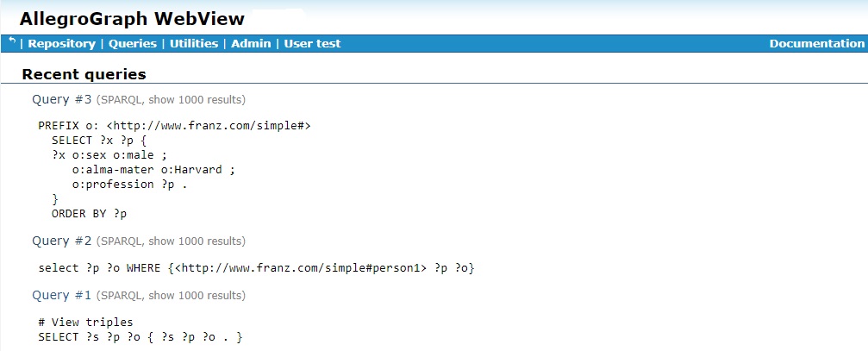Click the View triples comment line
Viewport: 868px width, 351px height.
[x=85, y=322]
